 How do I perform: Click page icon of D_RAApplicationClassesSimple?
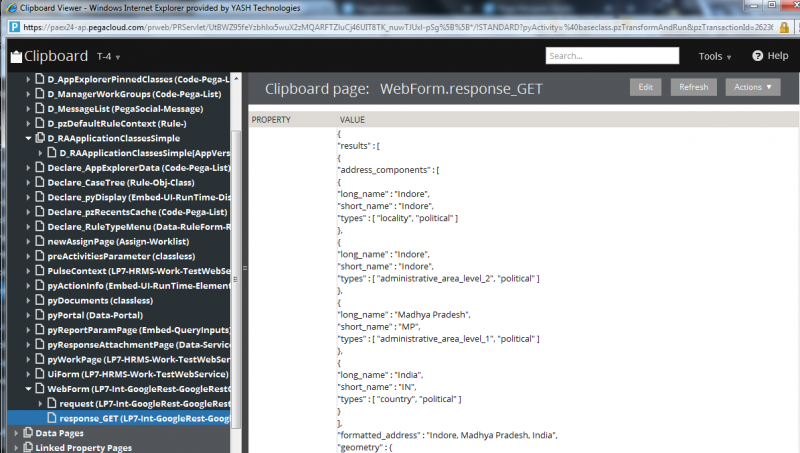40,138
